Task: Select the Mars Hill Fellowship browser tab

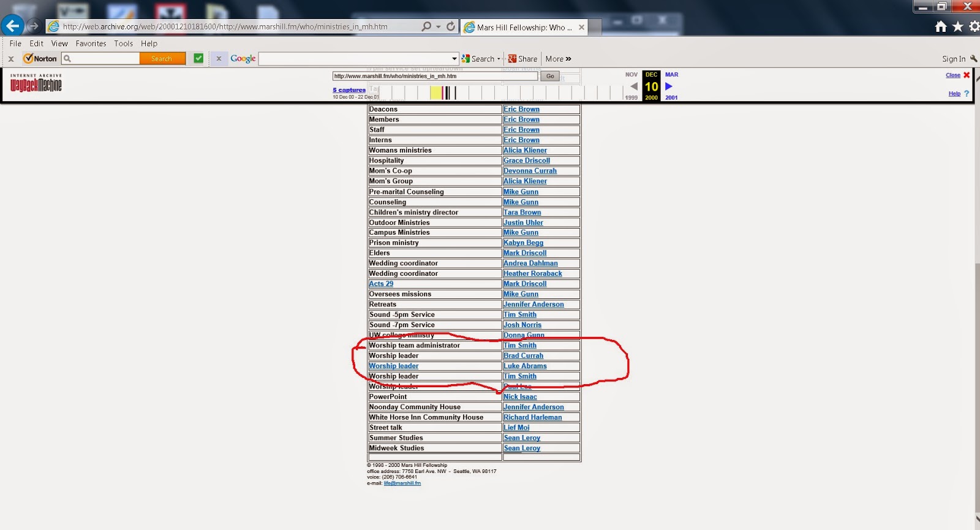Action: pyautogui.click(x=524, y=27)
